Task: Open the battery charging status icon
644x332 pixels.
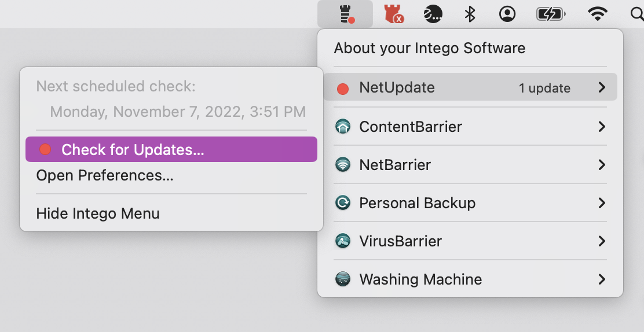Action: point(551,14)
